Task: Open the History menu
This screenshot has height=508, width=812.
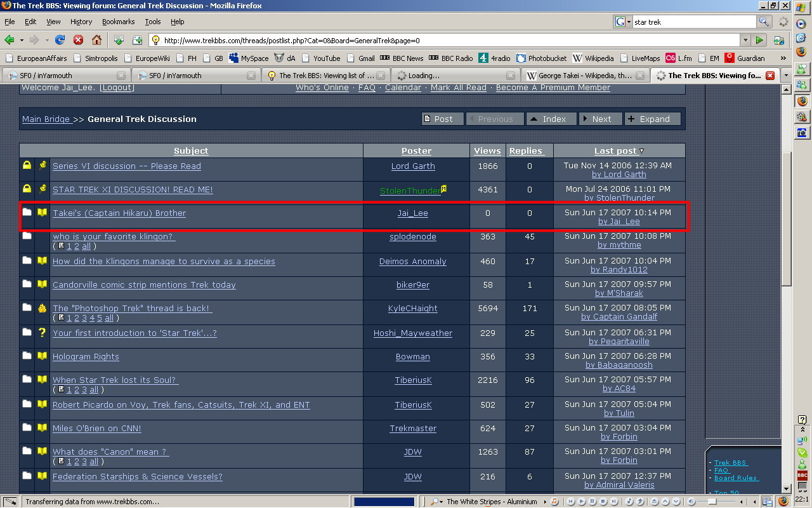Action: click(x=81, y=22)
